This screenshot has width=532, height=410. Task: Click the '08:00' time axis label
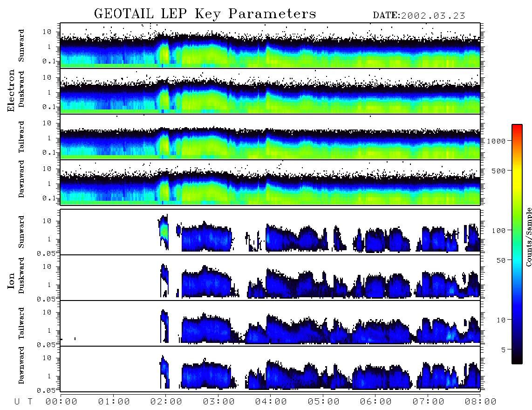(x=481, y=402)
